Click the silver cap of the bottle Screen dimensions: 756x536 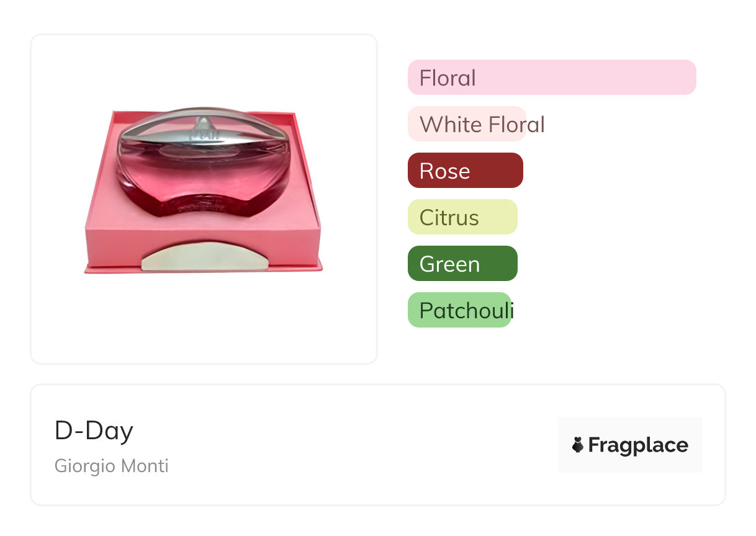(204, 127)
